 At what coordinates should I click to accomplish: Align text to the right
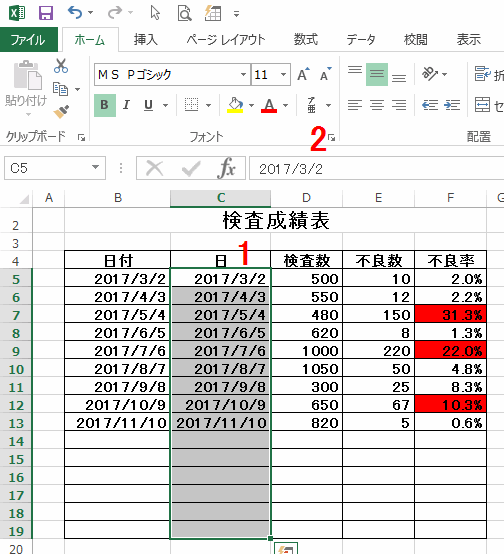pyautogui.click(x=399, y=105)
